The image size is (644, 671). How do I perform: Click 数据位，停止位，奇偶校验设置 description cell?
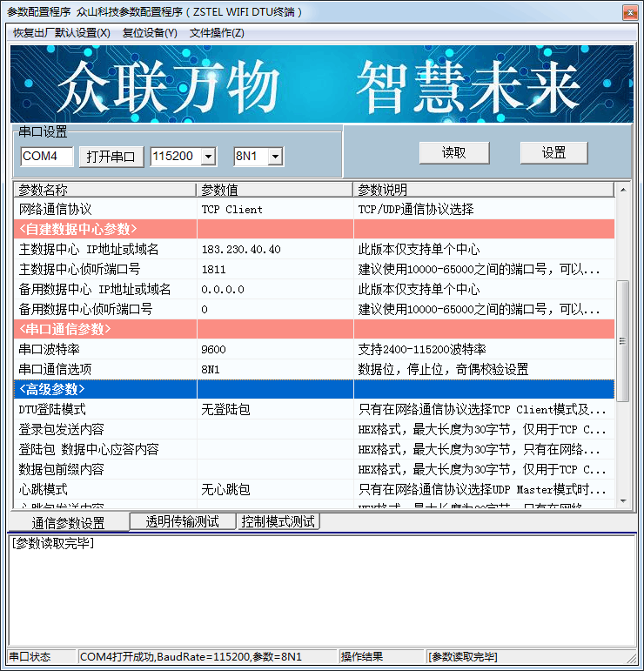[484, 369]
